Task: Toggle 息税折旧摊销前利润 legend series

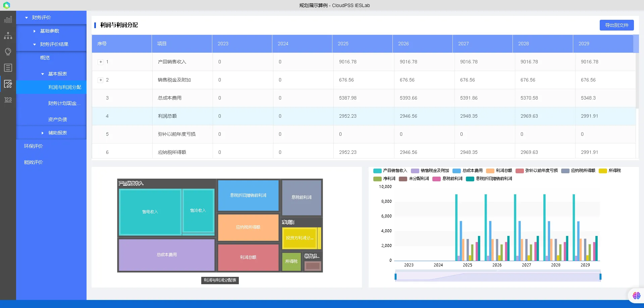Action: 489,179
